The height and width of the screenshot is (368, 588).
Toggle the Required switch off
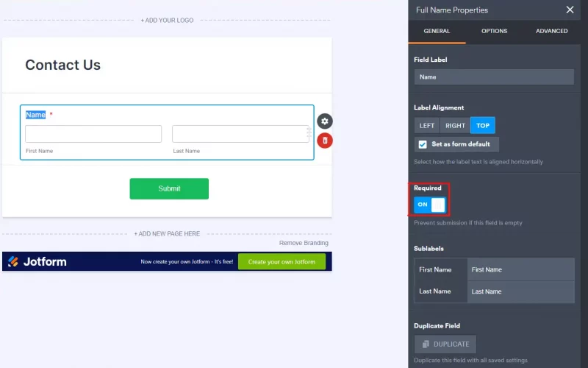pyautogui.click(x=429, y=205)
